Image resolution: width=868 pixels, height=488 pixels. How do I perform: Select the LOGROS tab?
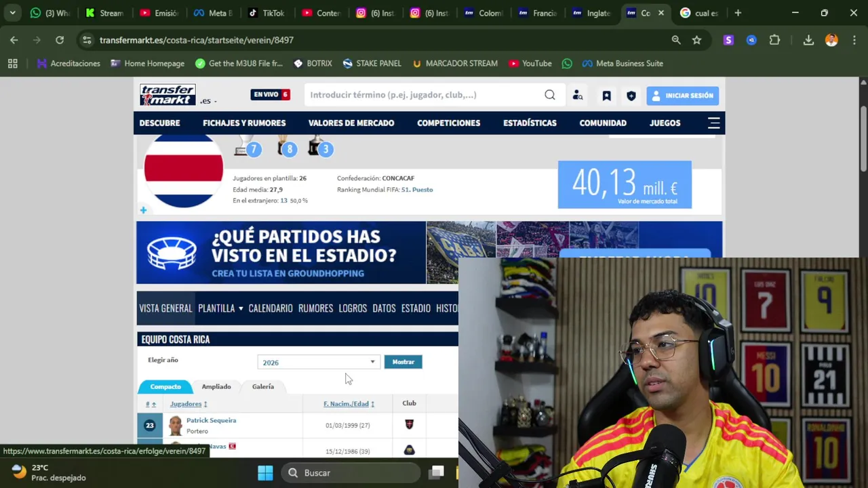353,308
